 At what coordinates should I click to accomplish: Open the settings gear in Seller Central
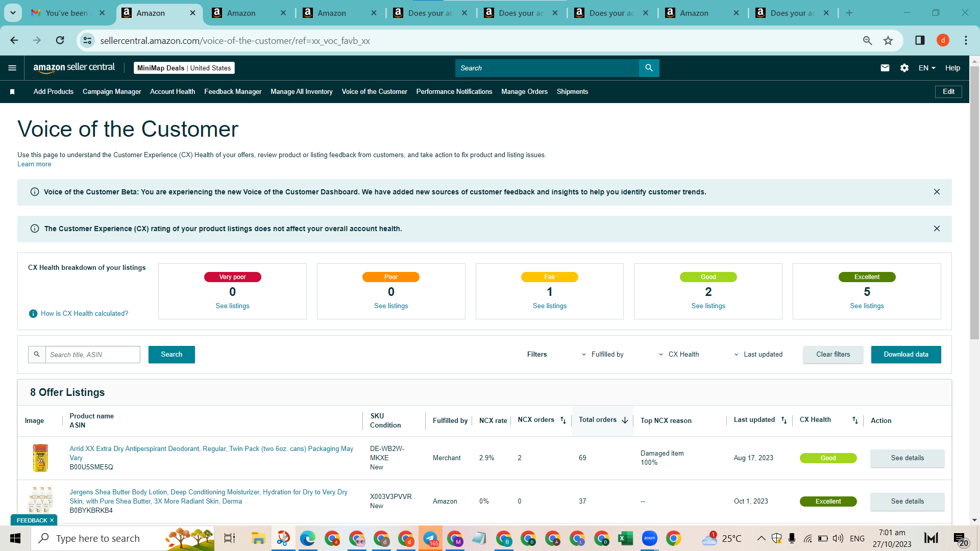904,68
